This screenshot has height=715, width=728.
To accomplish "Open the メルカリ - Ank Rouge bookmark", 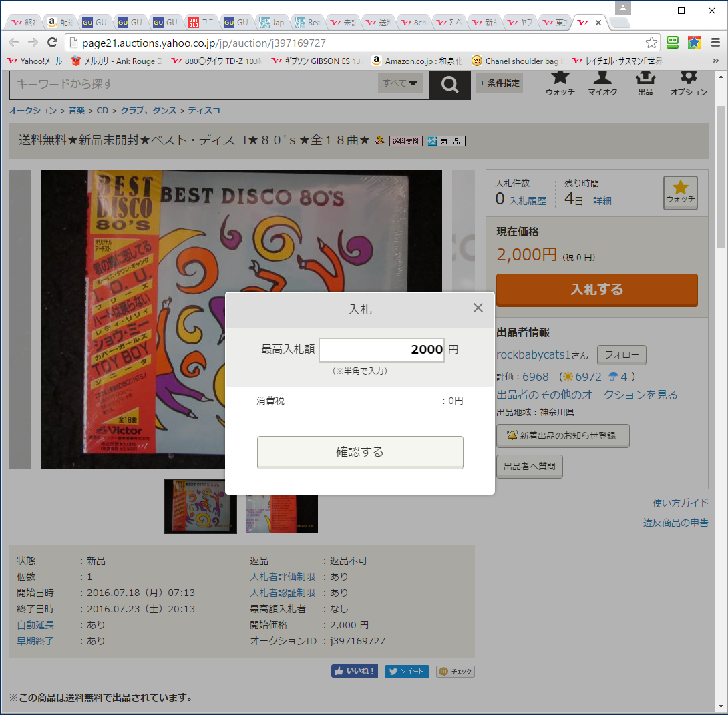I will 116,61.
